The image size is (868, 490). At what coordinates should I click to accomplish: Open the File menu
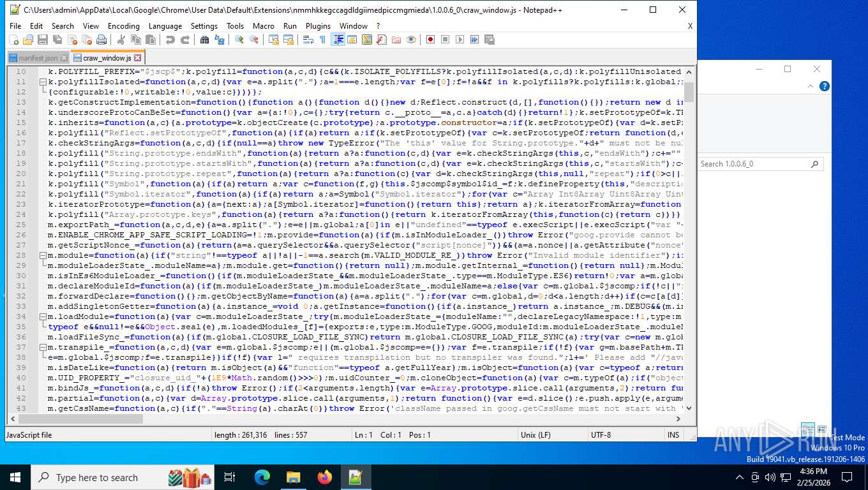tap(15, 26)
